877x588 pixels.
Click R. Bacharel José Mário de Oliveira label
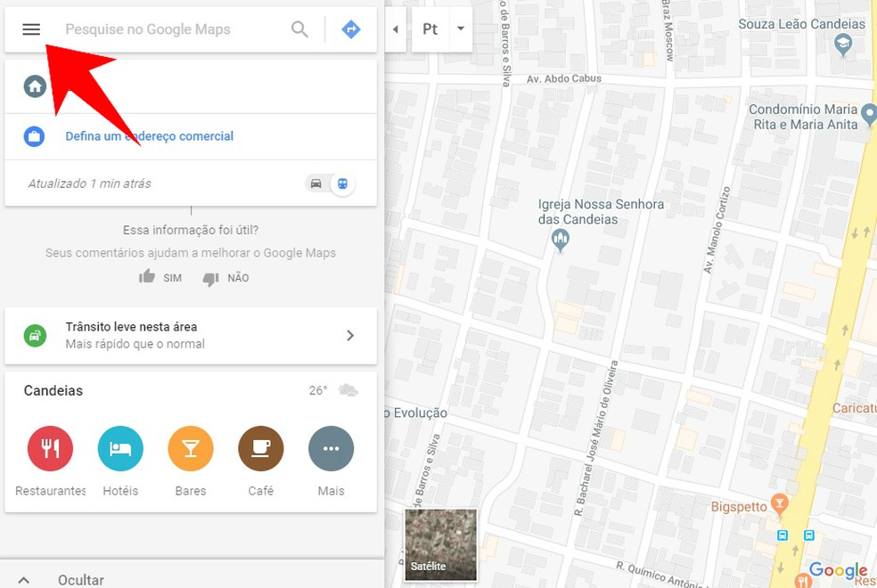point(595,438)
